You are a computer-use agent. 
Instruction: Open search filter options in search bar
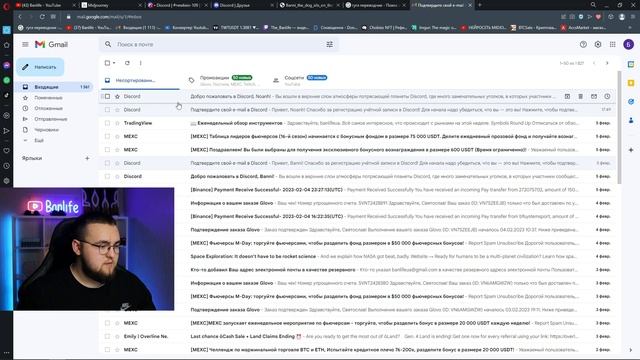[329, 44]
